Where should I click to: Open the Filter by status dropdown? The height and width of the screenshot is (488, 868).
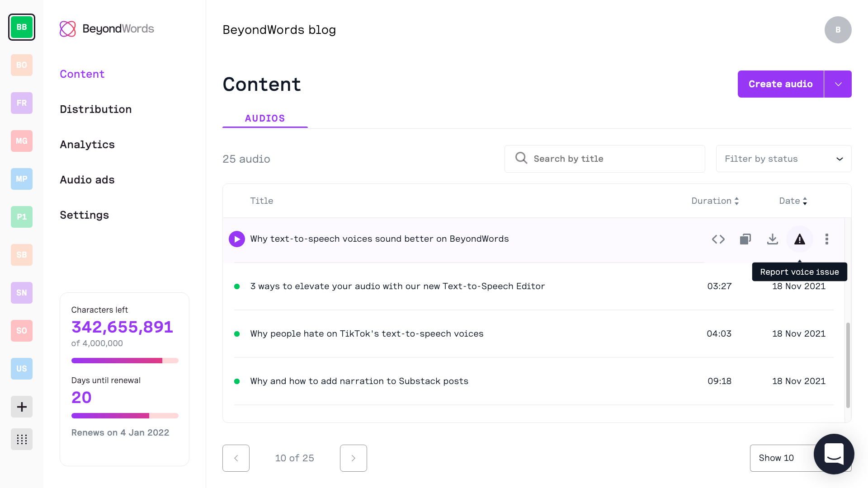pyautogui.click(x=783, y=159)
